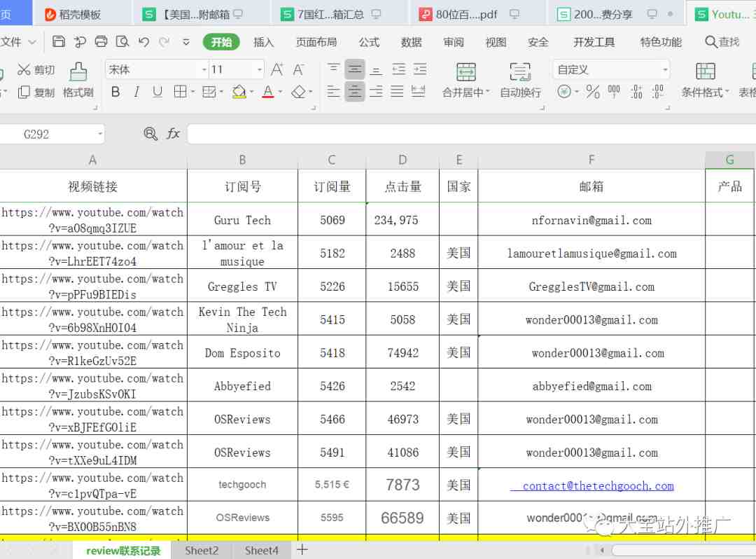
Task: Redo the last undone action
Action: coord(164,42)
